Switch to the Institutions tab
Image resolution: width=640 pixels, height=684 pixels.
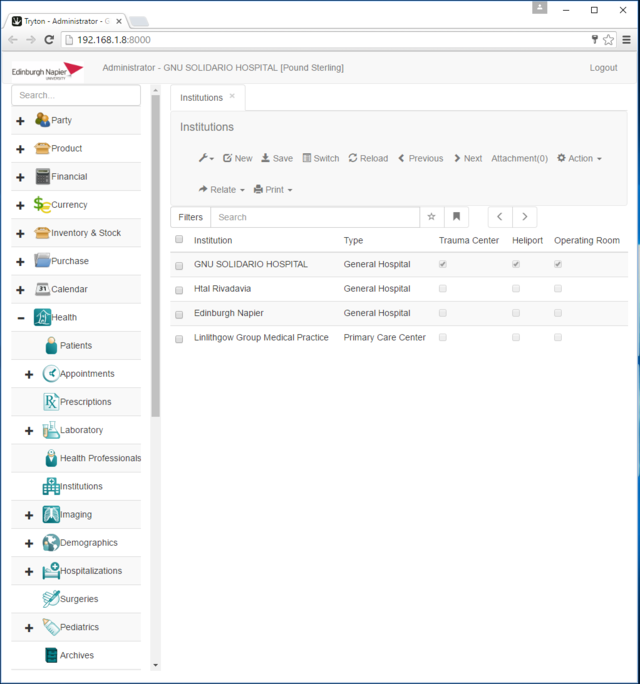tap(201, 98)
